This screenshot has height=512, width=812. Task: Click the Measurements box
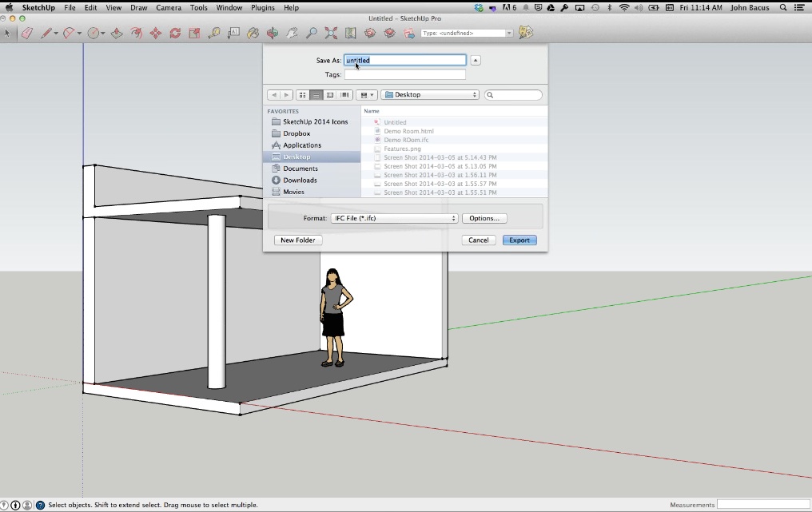pyautogui.click(x=762, y=505)
